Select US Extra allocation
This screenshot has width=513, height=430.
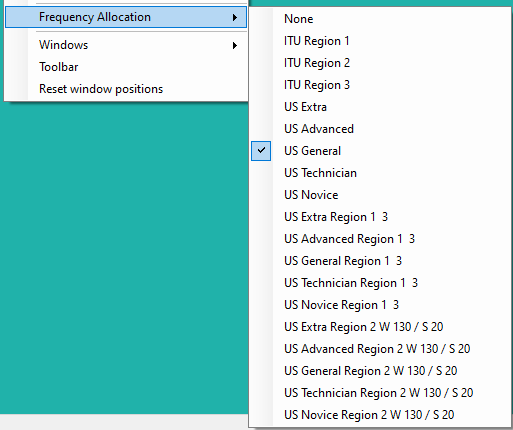(x=380, y=107)
